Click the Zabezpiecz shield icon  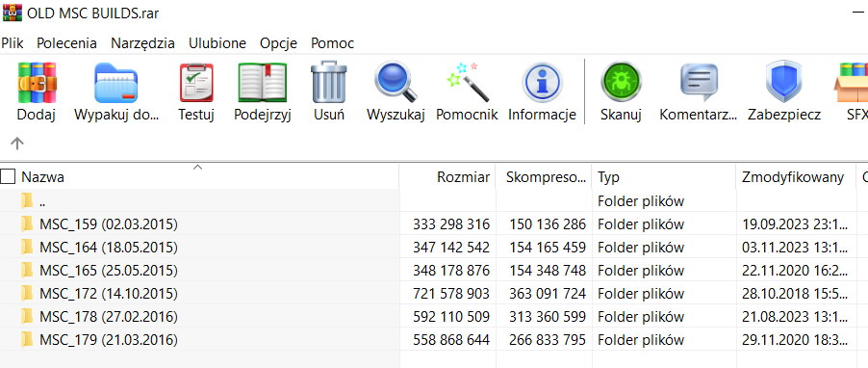tap(784, 83)
